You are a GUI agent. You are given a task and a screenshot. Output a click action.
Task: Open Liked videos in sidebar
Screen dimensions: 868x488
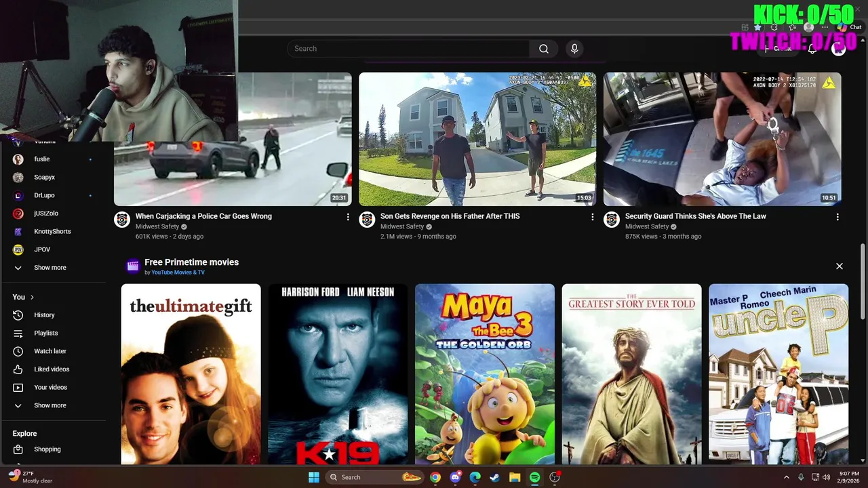click(x=52, y=369)
